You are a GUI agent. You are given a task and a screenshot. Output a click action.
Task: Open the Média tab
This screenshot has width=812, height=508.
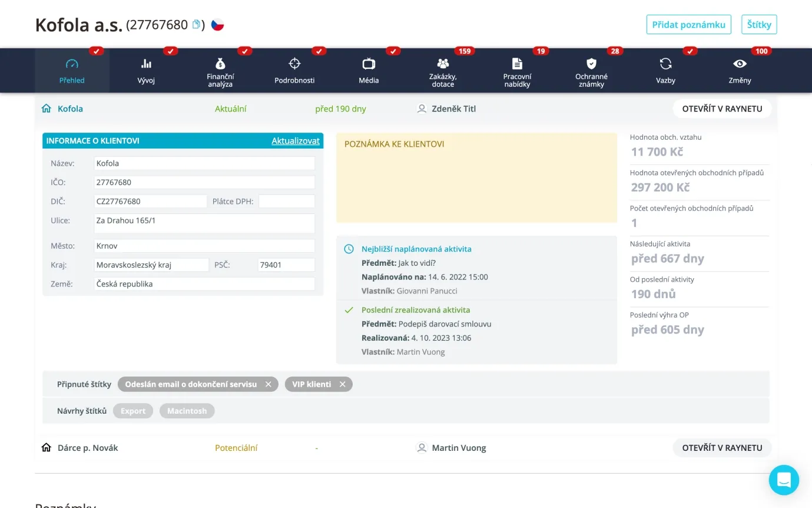coord(369,70)
